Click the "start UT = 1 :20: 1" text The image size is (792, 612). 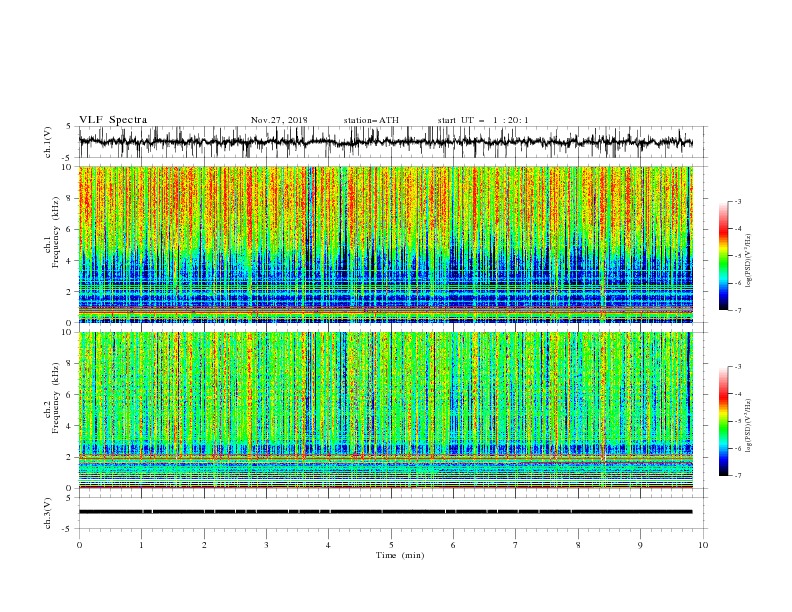click(x=483, y=120)
